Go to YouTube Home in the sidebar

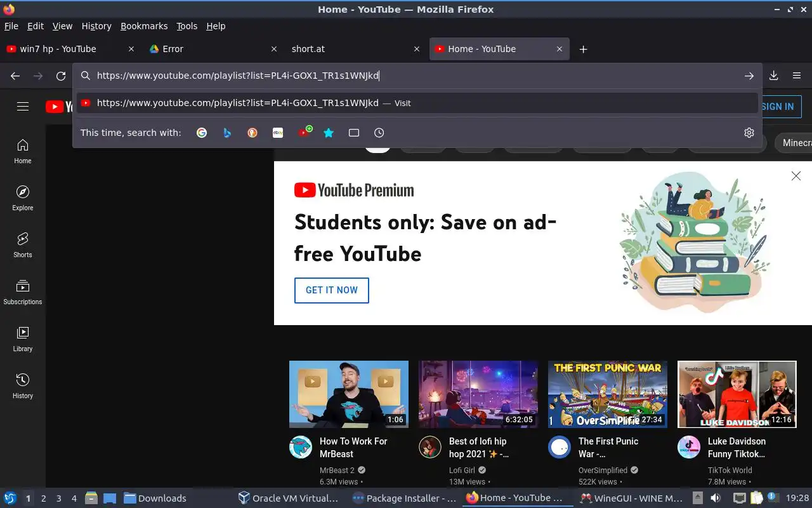coord(23,151)
